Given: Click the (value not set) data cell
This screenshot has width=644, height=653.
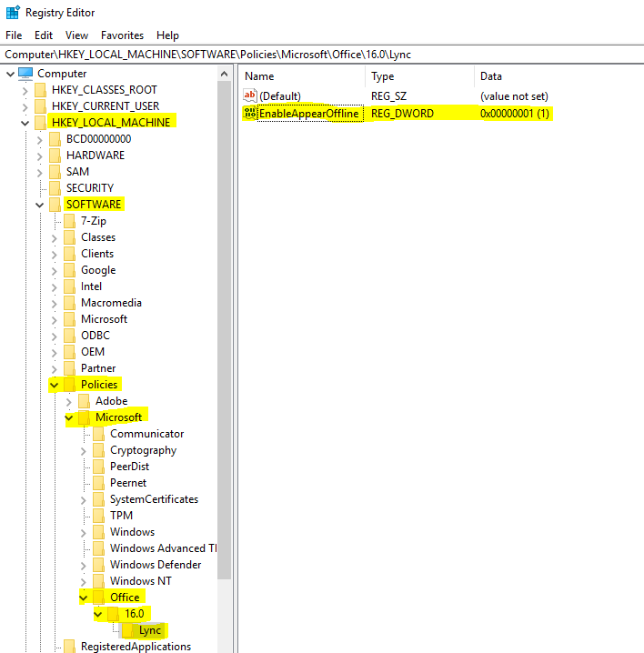Looking at the screenshot, I should 514,96.
